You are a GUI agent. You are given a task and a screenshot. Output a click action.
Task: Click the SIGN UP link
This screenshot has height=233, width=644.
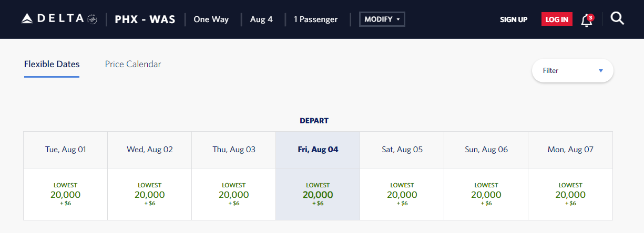pos(514,19)
